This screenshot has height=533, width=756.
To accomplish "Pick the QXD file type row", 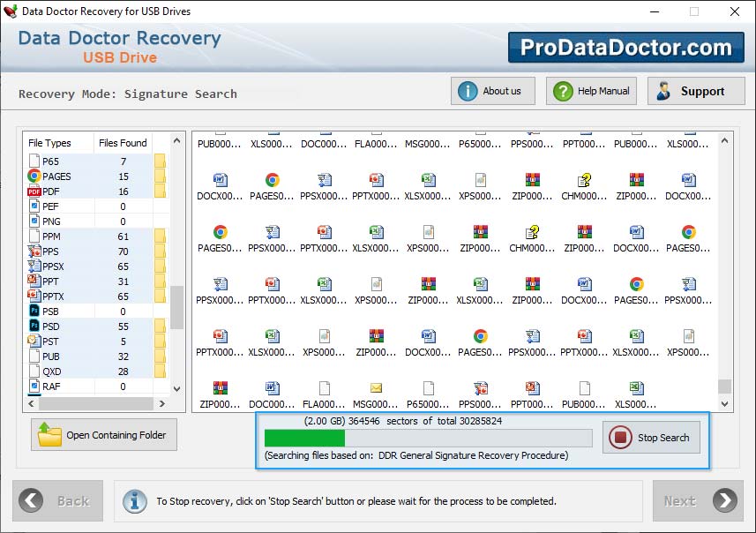I will tap(53, 372).
